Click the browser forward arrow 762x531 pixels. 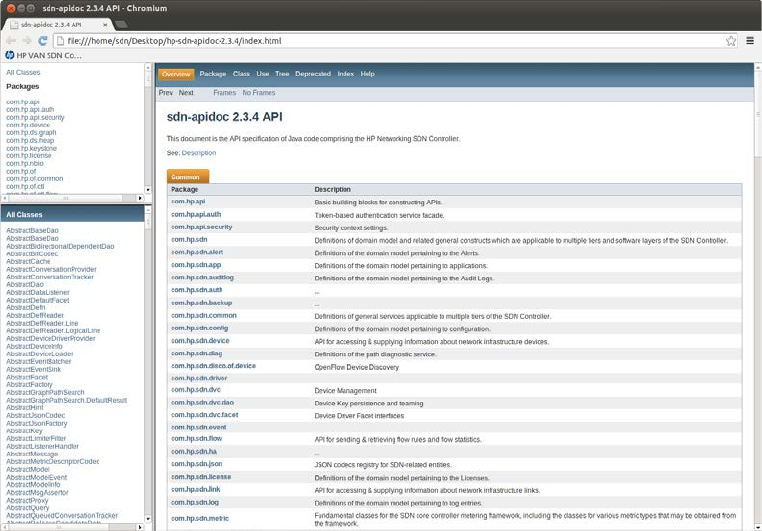(27, 41)
